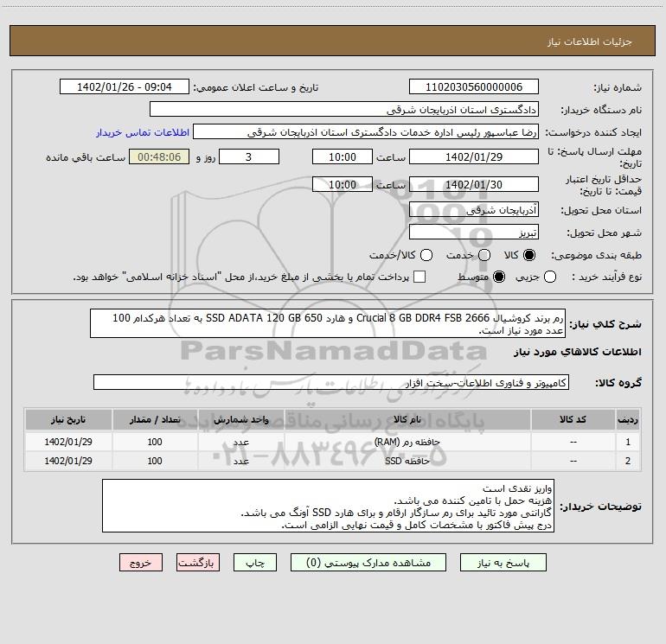Select the کالا/خدمت radio button

pyautogui.click(x=426, y=255)
